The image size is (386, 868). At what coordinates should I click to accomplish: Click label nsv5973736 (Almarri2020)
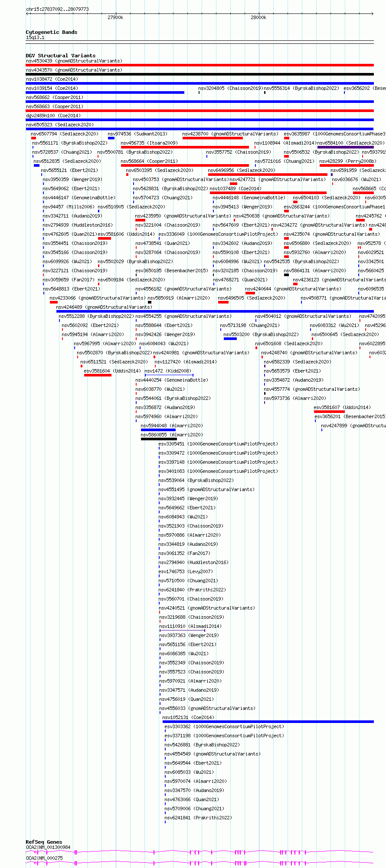(295, 399)
